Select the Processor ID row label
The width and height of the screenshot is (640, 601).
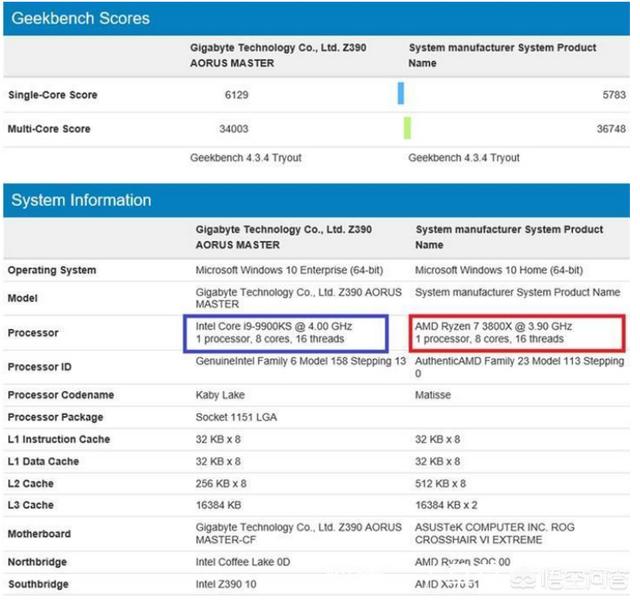click(x=40, y=367)
